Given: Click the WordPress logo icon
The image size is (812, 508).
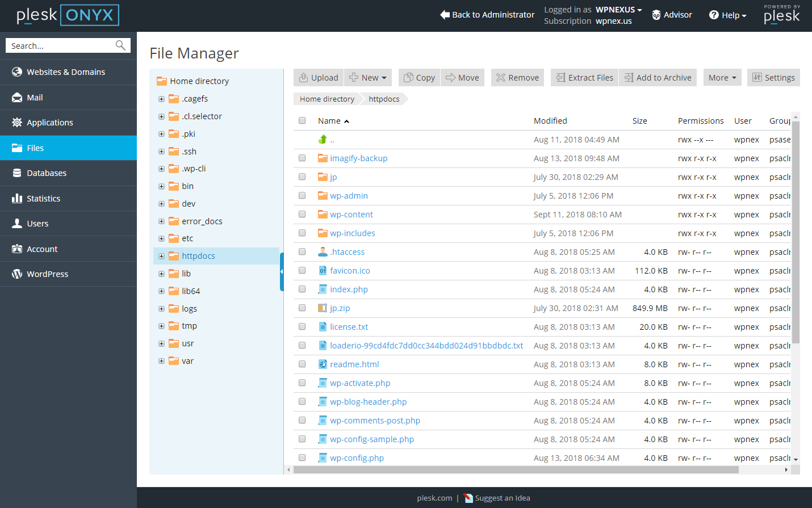Looking at the screenshot, I should (17, 274).
